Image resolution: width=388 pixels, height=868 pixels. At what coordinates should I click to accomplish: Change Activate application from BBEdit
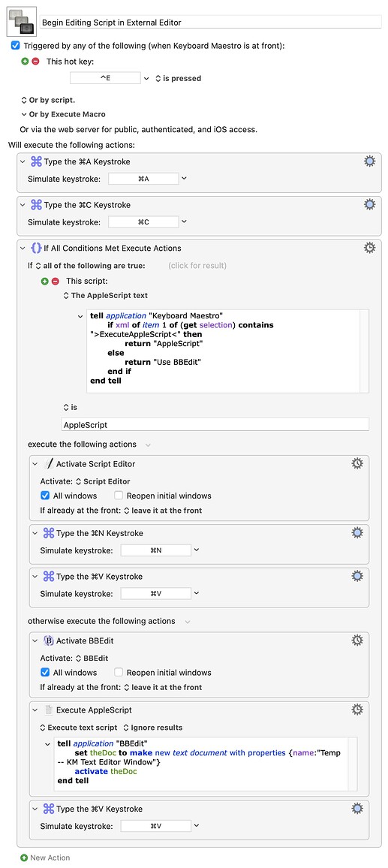(92, 659)
